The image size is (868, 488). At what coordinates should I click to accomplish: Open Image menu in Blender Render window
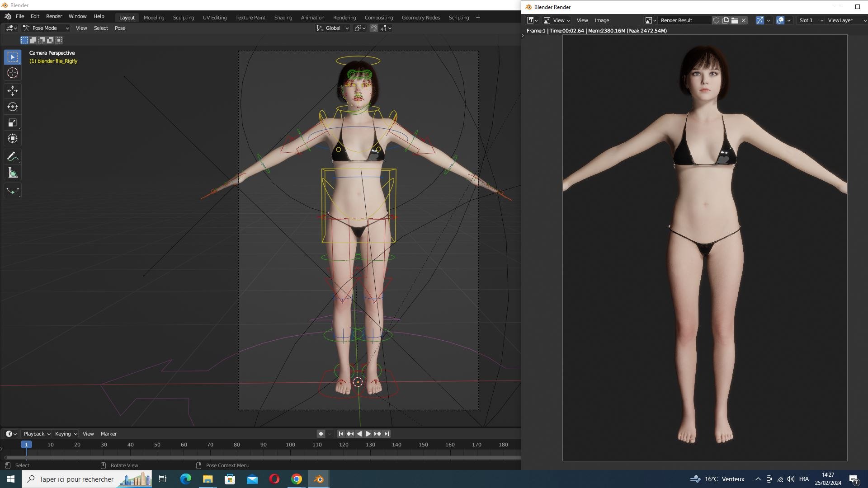(602, 20)
